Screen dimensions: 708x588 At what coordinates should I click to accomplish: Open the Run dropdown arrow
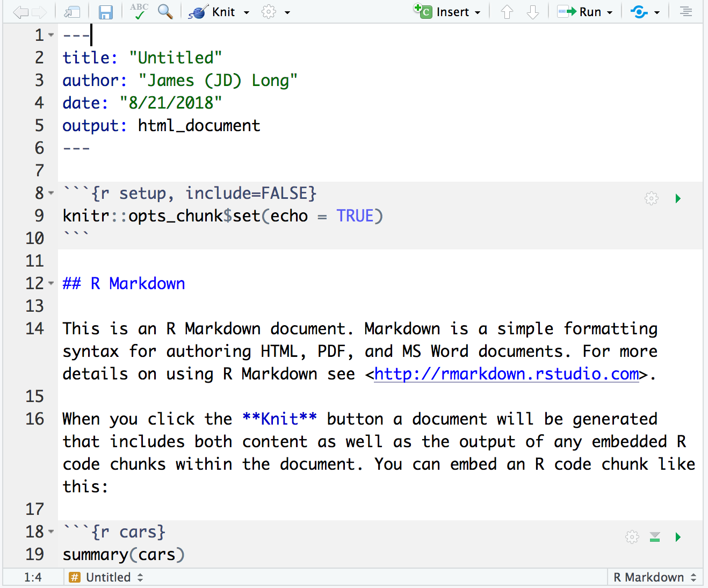[610, 12]
